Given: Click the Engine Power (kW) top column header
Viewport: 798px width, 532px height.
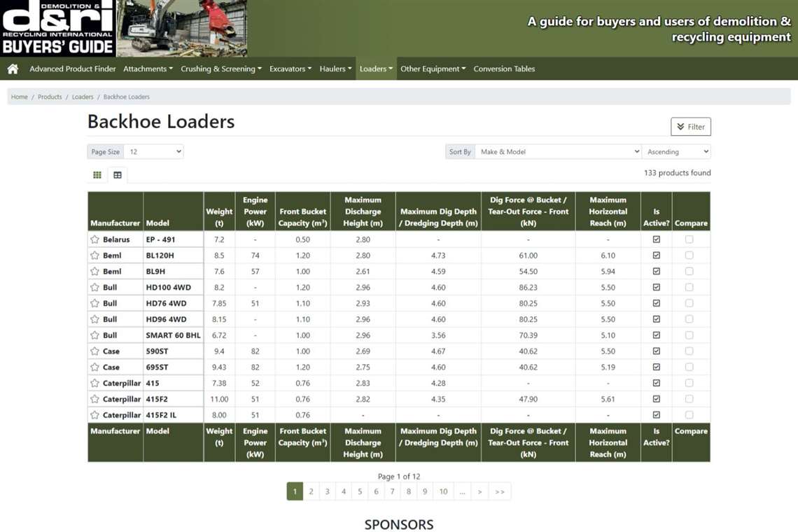Looking at the screenshot, I should pyautogui.click(x=255, y=211).
